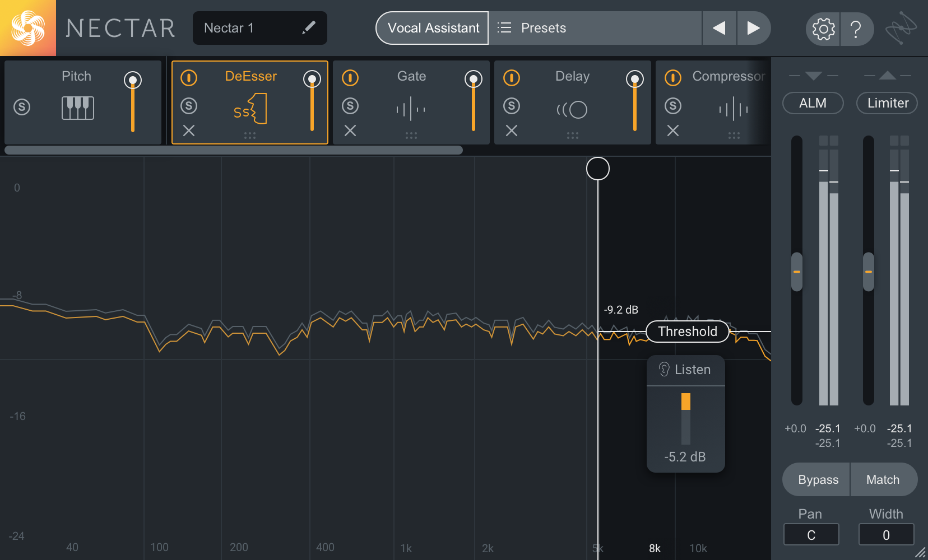Click the iZotope Nectar logo

click(28, 28)
